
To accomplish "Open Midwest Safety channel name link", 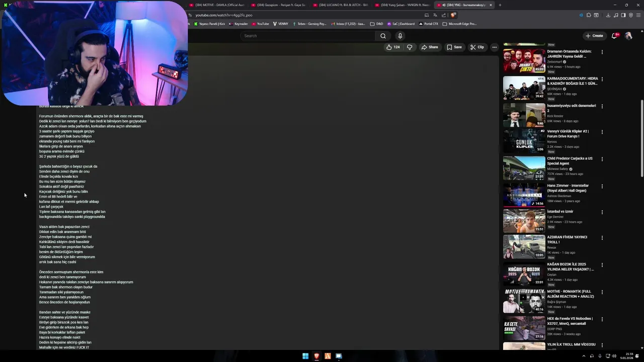I will (557, 169).
